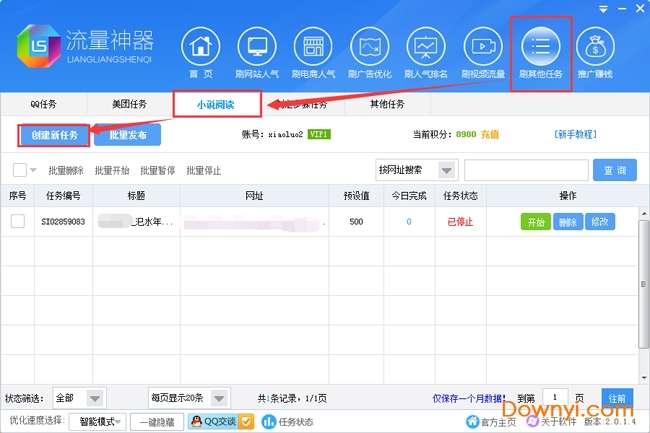Start the task with green 开始 button
This screenshot has width=650, height=433.
click(535, 222)
